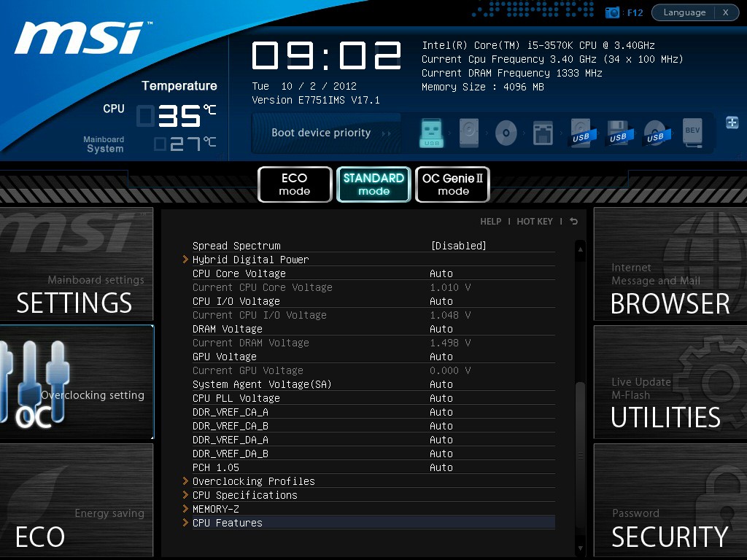Viewport: 747px width, 560px height.
Task: Change the Spread Spectrum Disabled value
Action: point(458,246)
